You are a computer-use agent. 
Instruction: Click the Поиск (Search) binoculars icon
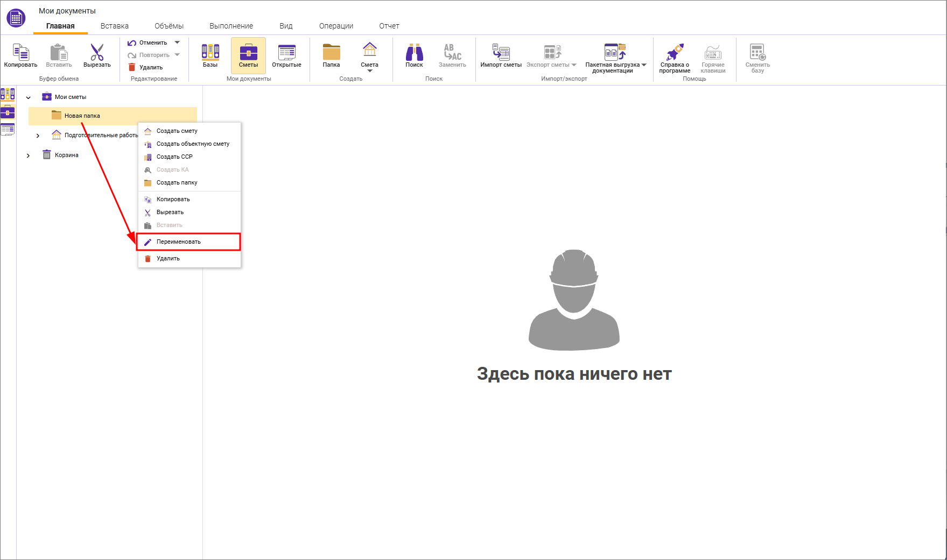[x=413, y=55]
